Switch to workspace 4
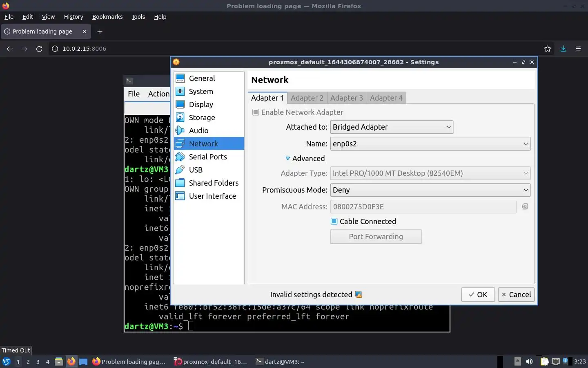Viewport: 588px width, 368px height. (x=47, y=361)
